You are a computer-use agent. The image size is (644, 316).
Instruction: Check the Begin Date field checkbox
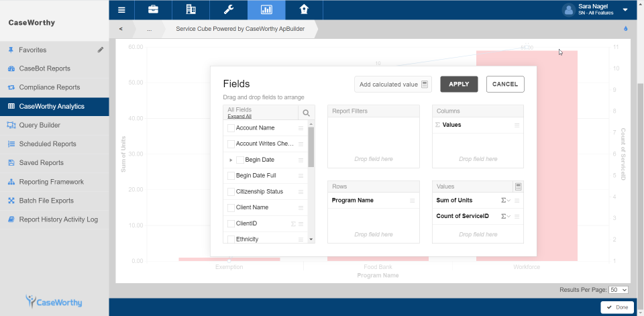(x=240, y=160)
